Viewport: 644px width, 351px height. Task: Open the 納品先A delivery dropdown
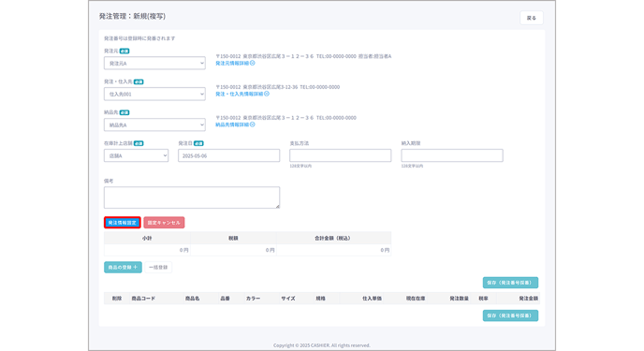(154, 124)
